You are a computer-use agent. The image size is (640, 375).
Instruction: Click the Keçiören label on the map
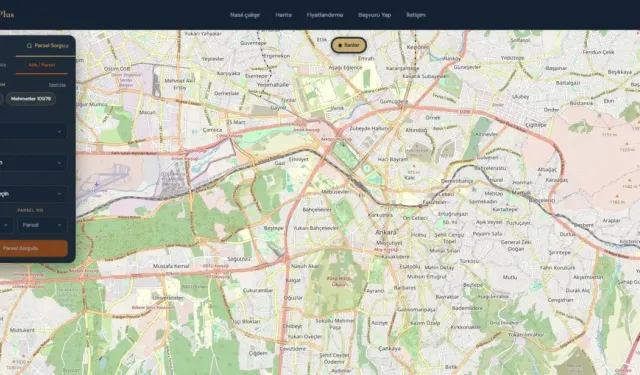click(x=418, y=47)
